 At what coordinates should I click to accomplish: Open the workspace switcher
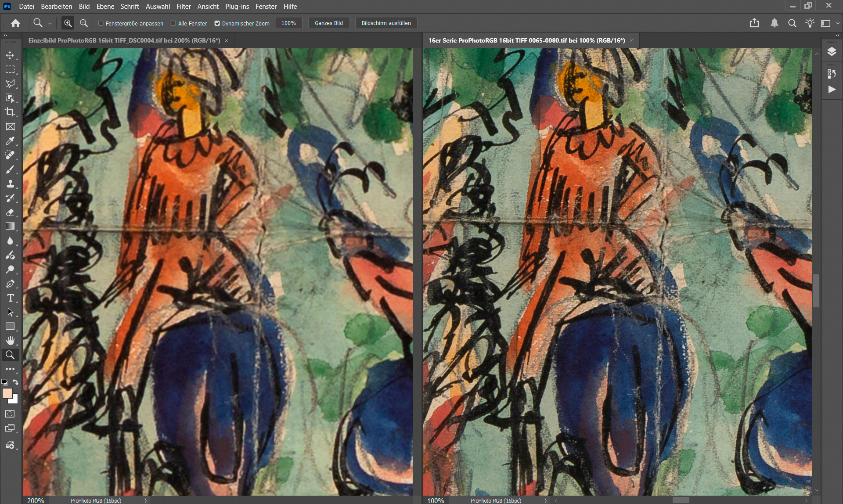pyautogui.click(x=826, y=23)
